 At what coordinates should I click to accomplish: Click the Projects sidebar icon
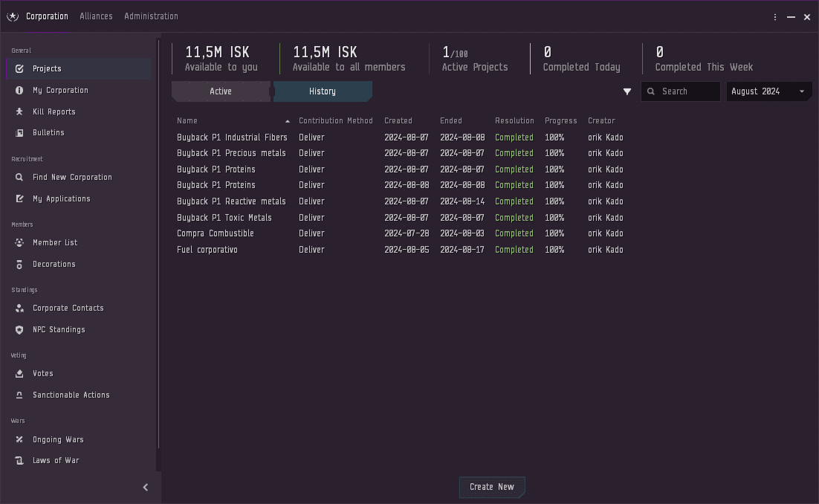tap(19, 68)
